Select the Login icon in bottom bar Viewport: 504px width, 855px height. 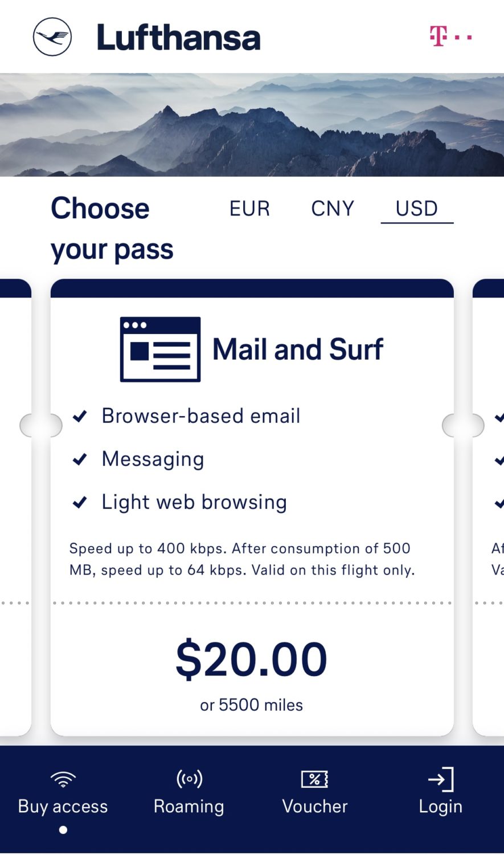pos(441,777)
